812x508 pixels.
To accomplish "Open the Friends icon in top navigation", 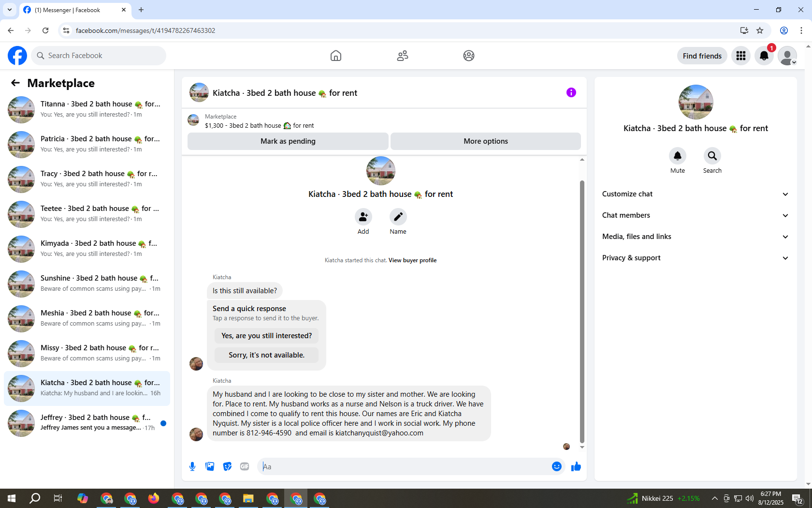I will pyautogui.click(x=403, y=56).
